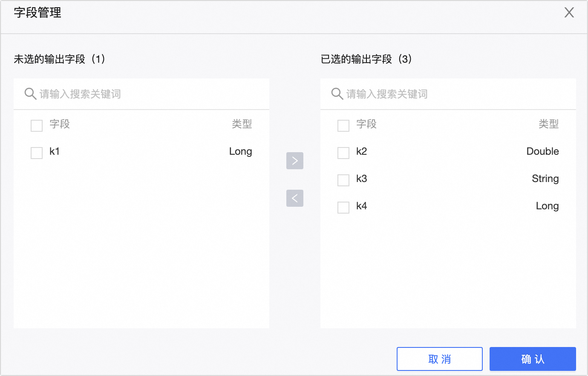Check the k4 field checkbox
Screen dimensions: 588x376
[343, 208]
